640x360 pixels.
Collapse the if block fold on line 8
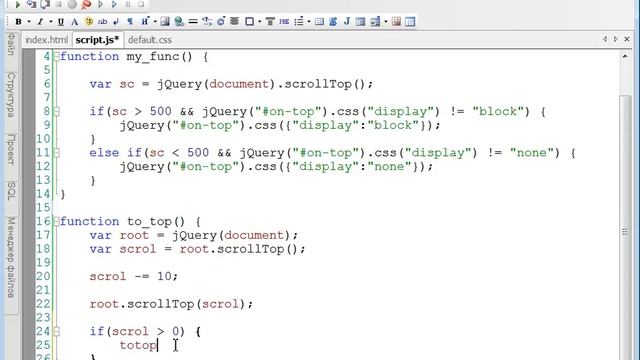click(56, 111)
